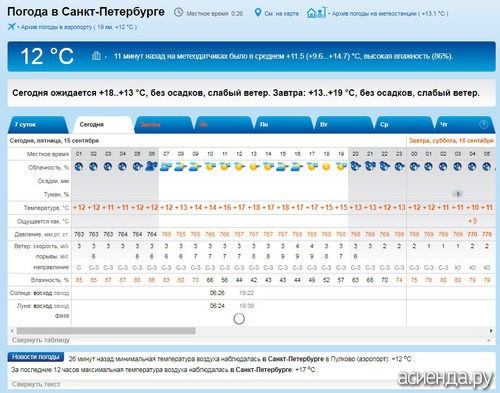The height and width of the screenshot is (393, 500).
Task: Click the help question mark icon on tab bar
Action: (483, 124)
